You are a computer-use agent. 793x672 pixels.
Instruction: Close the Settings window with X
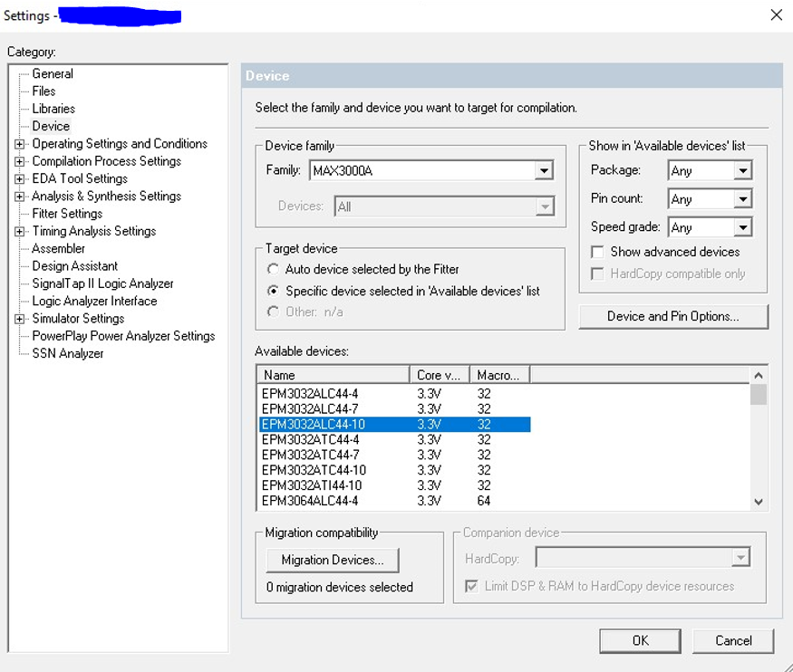pyautogui.click(x=777, y=15)
